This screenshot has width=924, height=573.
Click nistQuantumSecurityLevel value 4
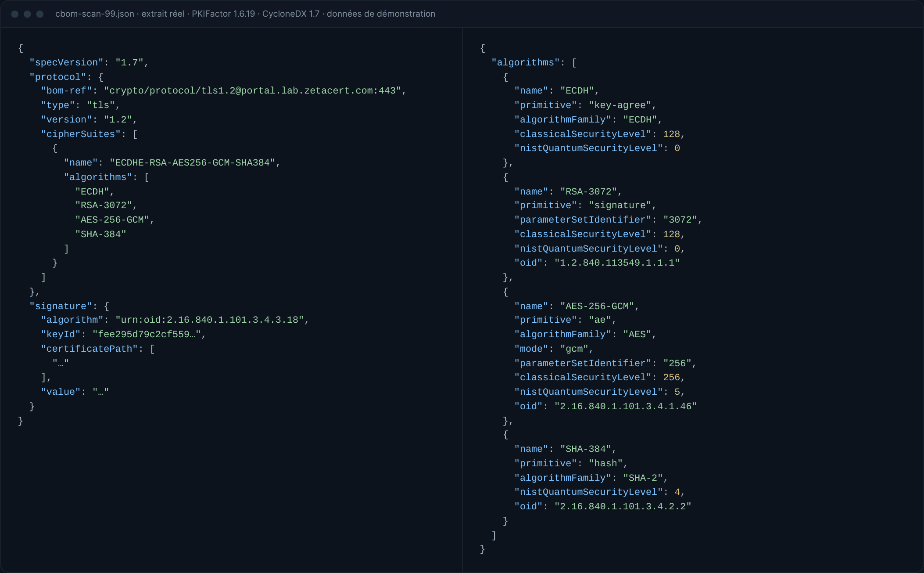click(677, 492)
